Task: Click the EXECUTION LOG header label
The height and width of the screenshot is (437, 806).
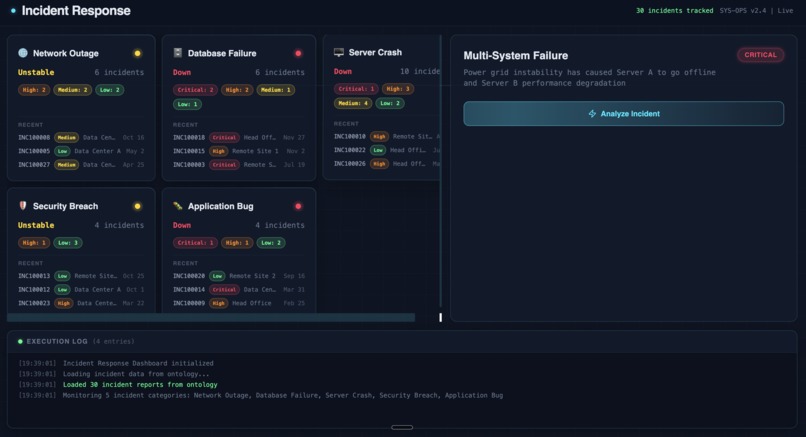Action: point(57,341)
